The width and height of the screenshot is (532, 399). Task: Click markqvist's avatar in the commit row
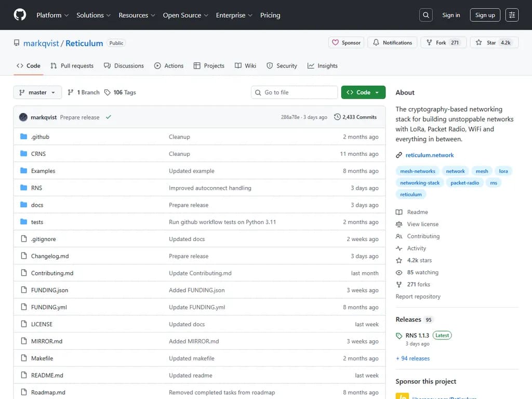pos(23,117)
